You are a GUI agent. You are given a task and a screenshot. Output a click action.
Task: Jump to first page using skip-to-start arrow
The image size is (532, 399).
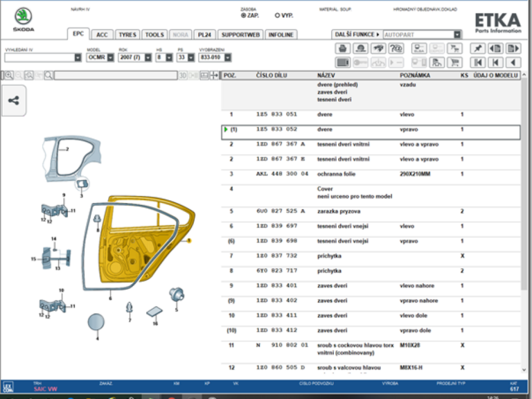coord(477,62)
